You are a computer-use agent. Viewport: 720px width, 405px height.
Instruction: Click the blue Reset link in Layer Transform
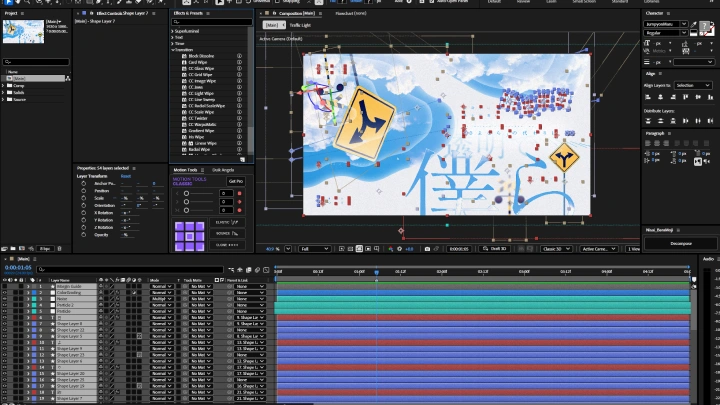pyautogui.click(x=126, y=176)
